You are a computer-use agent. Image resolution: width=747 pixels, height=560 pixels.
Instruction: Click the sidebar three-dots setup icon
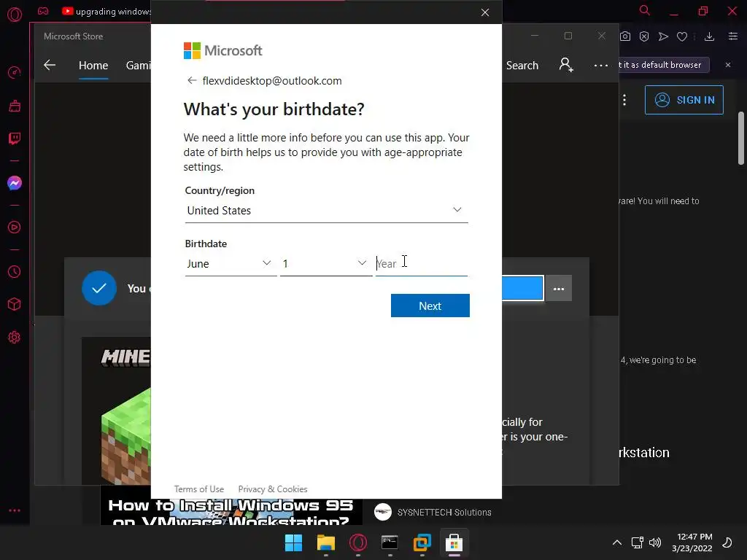pos(15,510)
